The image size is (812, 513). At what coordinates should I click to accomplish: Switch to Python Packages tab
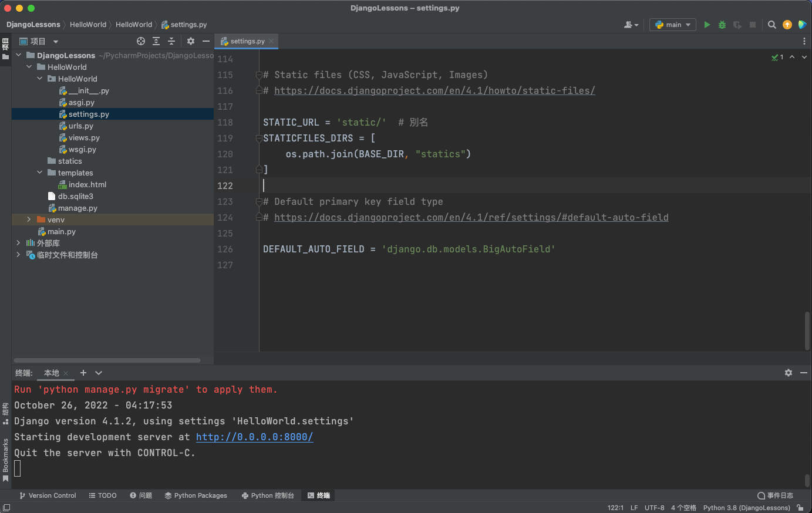click(196, 495)
